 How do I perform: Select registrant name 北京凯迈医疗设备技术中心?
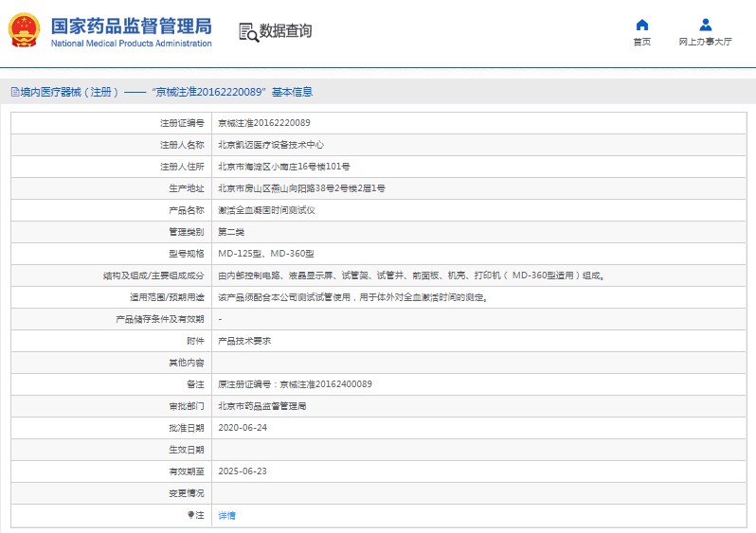[271, 145]
